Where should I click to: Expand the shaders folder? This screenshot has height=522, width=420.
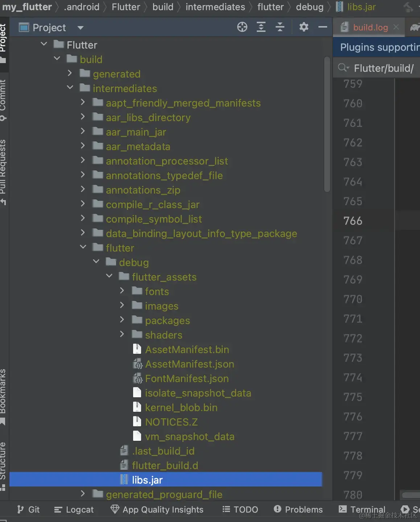coord(122,334)
